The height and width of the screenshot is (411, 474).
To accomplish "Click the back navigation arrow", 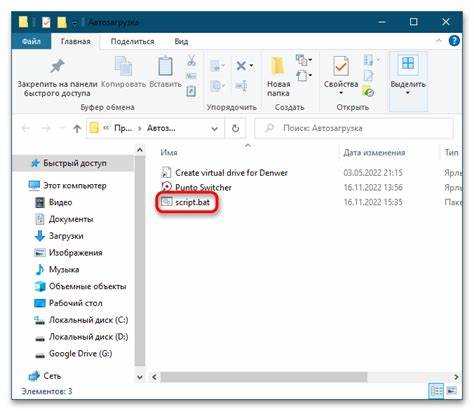I will click(x=26, y=128).
